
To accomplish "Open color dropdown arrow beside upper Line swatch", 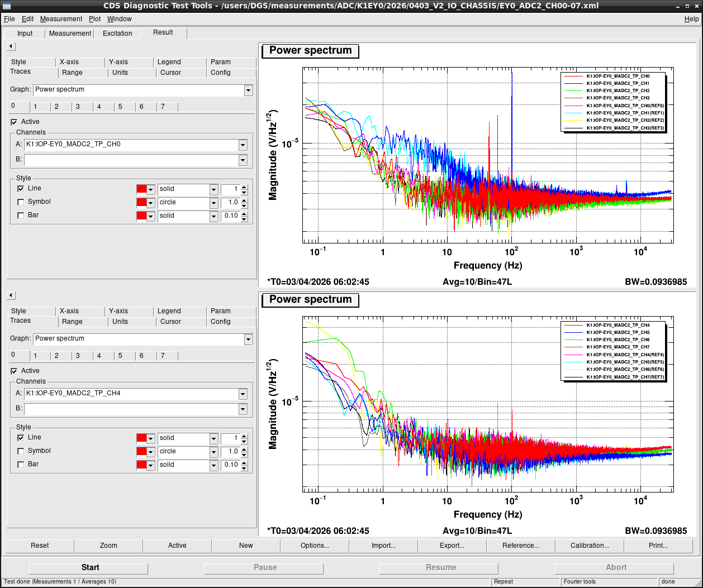I will [x=150, y=189].
